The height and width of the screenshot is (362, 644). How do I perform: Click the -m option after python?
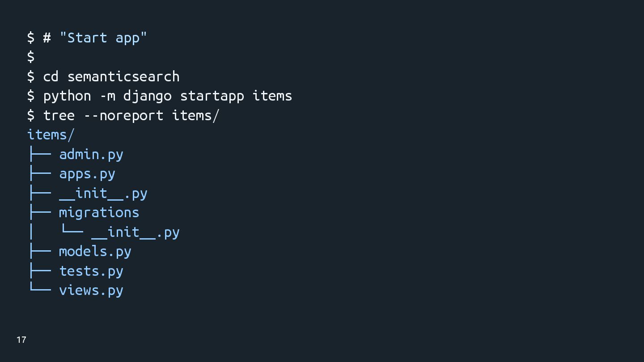[107, 96]
